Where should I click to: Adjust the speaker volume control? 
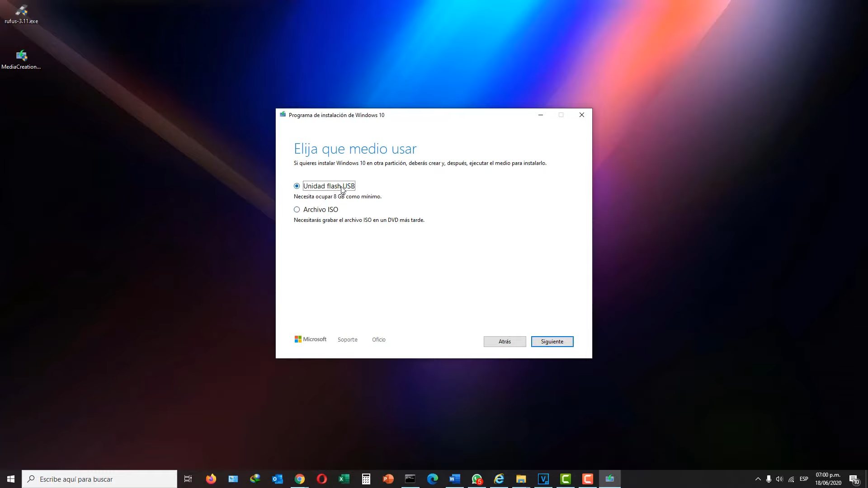tap(779, 479)
